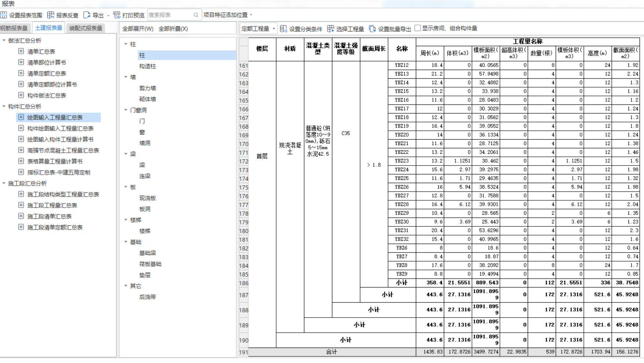Click document icon beside 施工段工程量汇总表
Image resolution: width=644 pixels, height=363 pixels.
(21, 205)
